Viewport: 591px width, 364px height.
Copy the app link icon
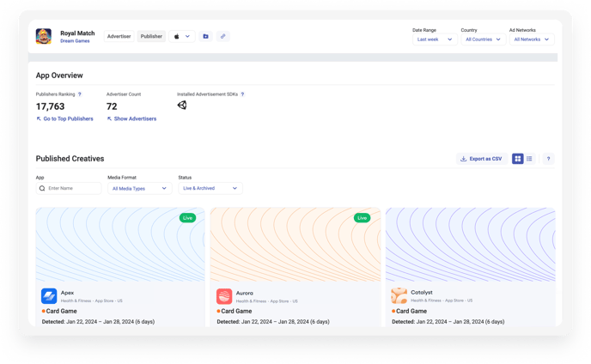(223, 36)
